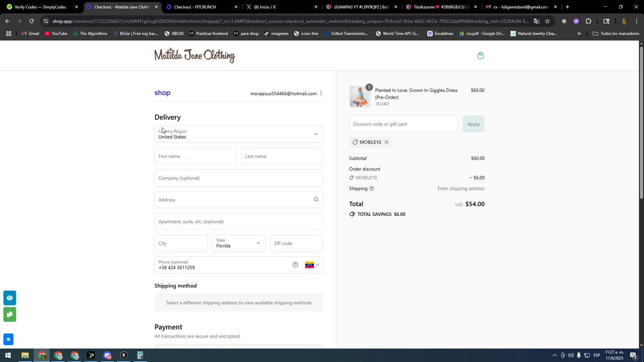Open the browser extensions puzzle icon

(589, 21)
